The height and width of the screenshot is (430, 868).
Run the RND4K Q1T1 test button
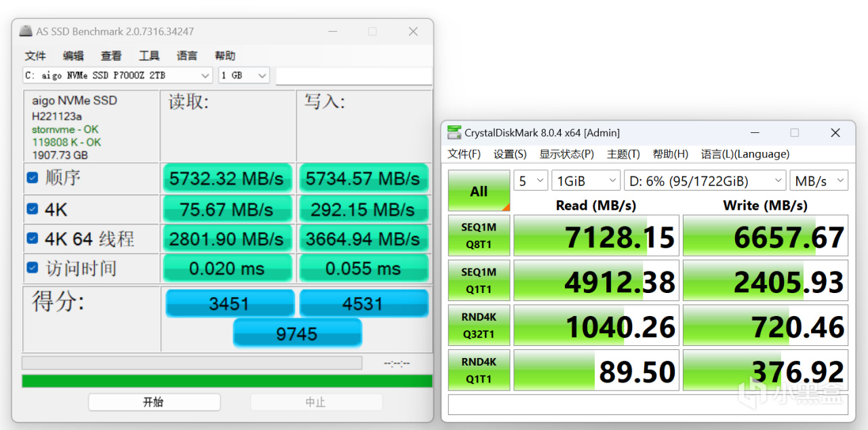click(x=479, y=370)
